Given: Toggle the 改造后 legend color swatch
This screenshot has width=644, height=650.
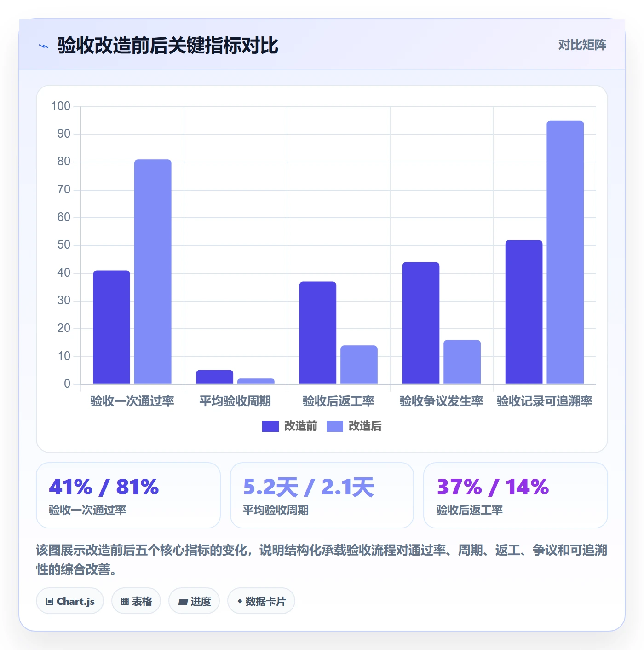Looking at the screenshot, I should [335, 426].
